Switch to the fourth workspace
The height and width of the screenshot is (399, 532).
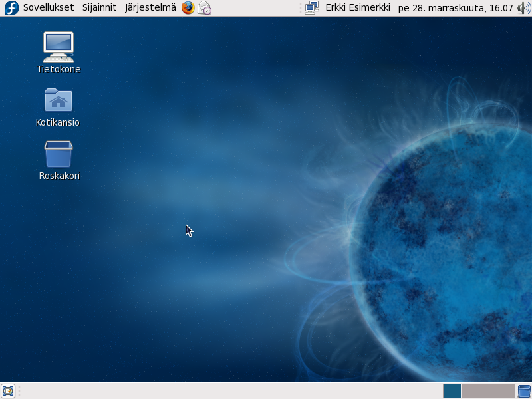point(505,391)
